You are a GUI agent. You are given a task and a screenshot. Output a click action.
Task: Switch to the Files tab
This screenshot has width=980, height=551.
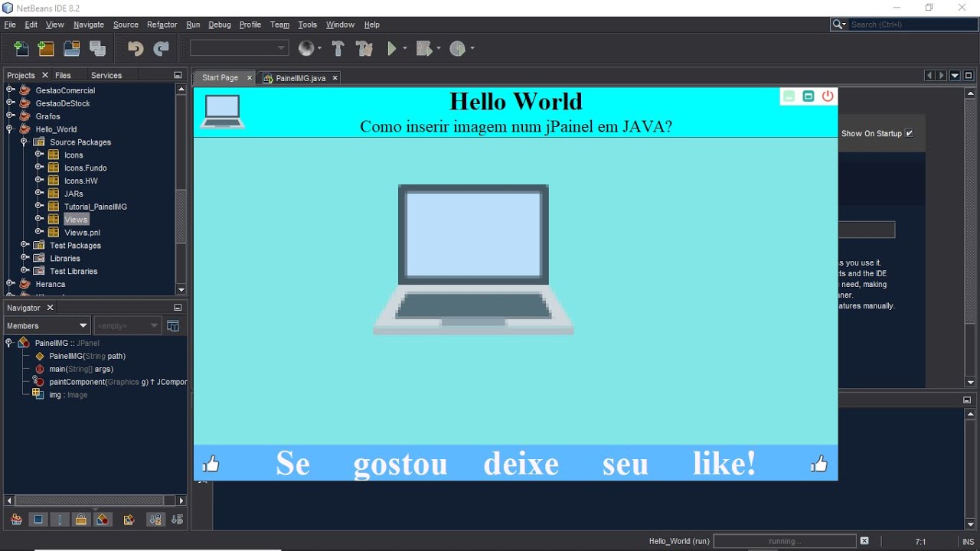(64, 75)
